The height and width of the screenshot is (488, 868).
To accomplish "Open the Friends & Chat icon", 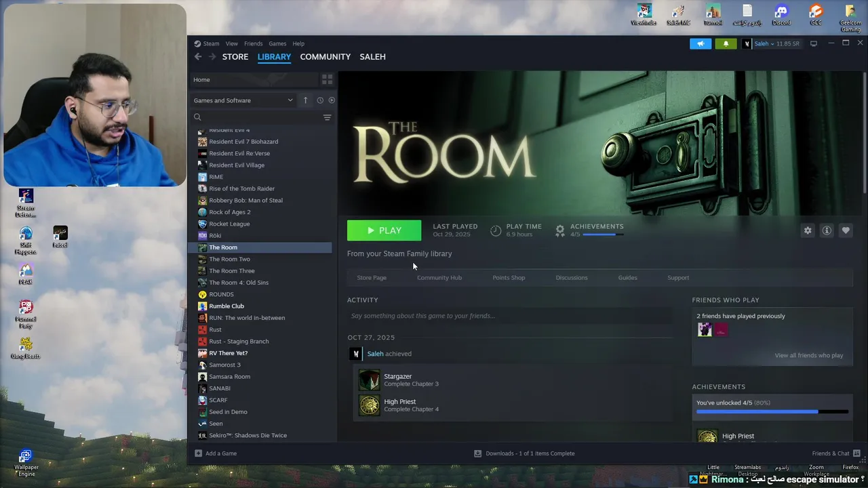I will pos(857,453).
